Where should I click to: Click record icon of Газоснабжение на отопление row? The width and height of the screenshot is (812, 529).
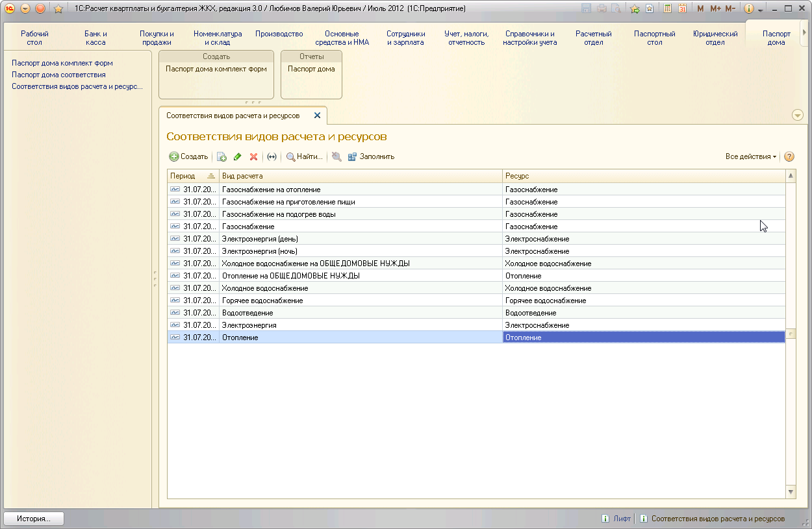tap(175, 190)
